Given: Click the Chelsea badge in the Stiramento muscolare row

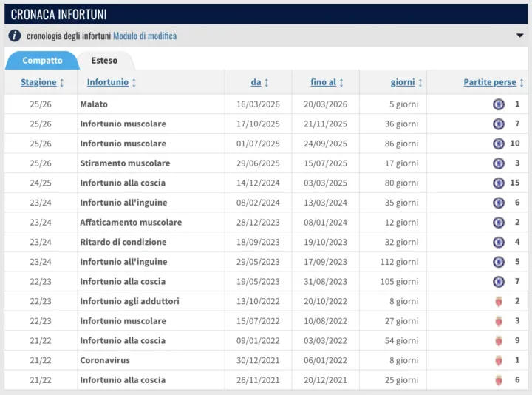Looking at the screenshot, I should point(499,163).
